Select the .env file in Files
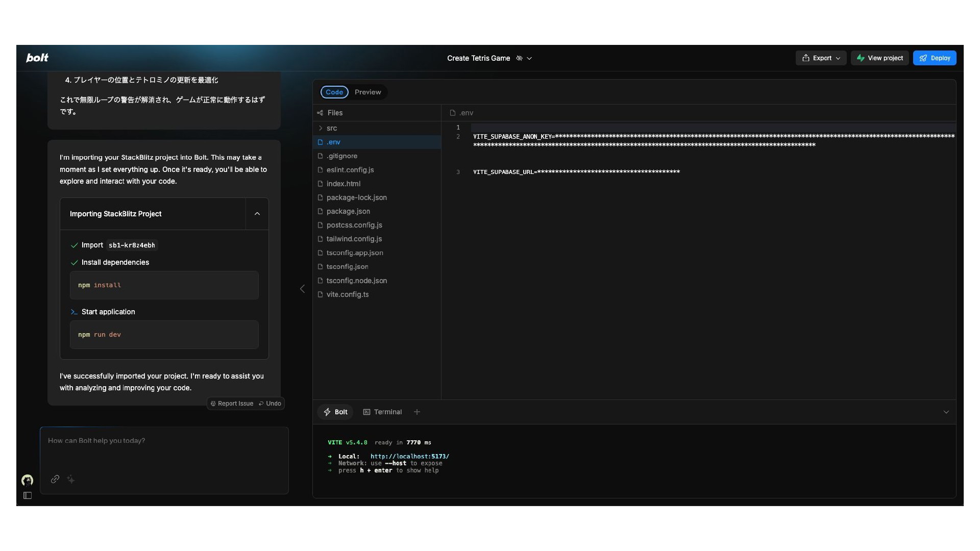980x551 pixels. point(377,142)
